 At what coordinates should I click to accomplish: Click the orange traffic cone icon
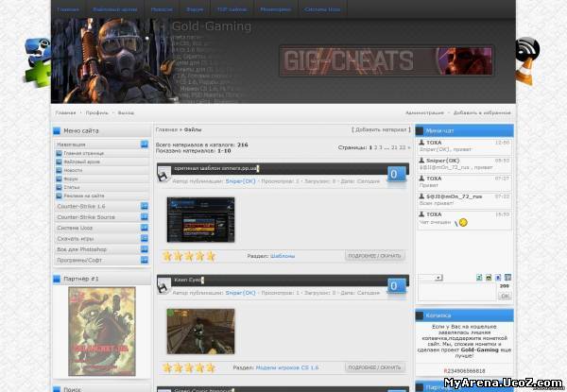(524, 72)
